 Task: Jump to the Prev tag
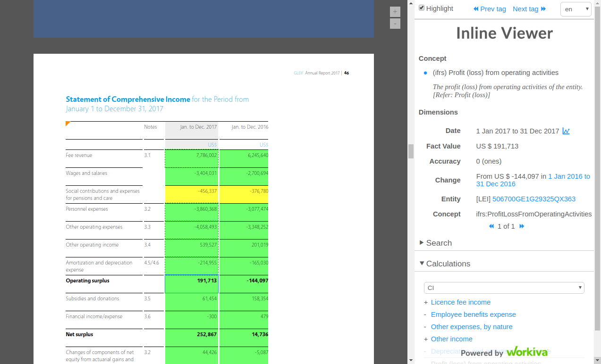[x=490, y=9]
